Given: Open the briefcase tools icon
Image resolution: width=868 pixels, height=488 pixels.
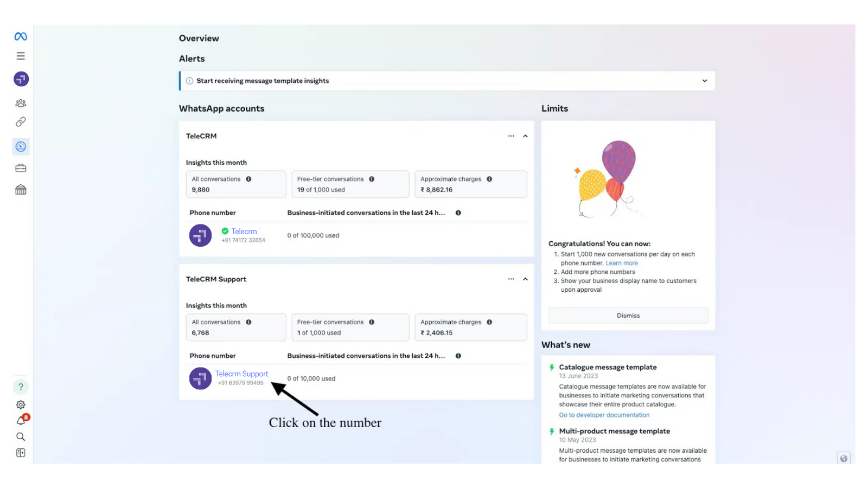Looking at the screenshot, I should [21, 168].
